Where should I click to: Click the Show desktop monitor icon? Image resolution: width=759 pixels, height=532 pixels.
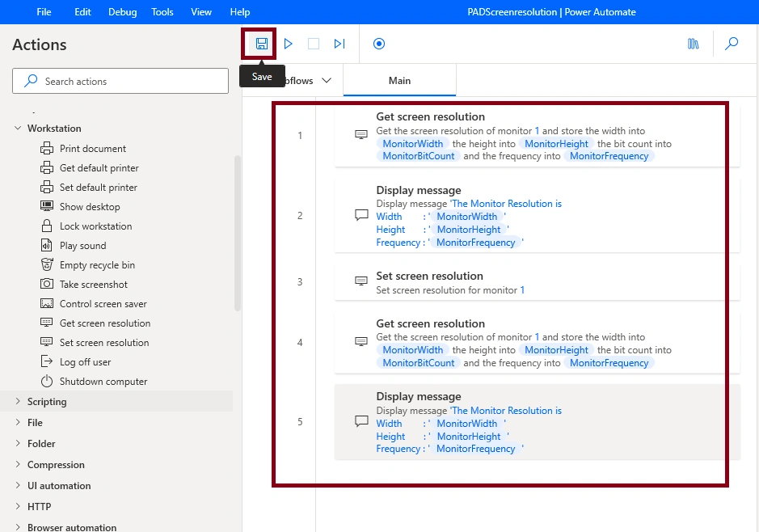tap(46, 206)
